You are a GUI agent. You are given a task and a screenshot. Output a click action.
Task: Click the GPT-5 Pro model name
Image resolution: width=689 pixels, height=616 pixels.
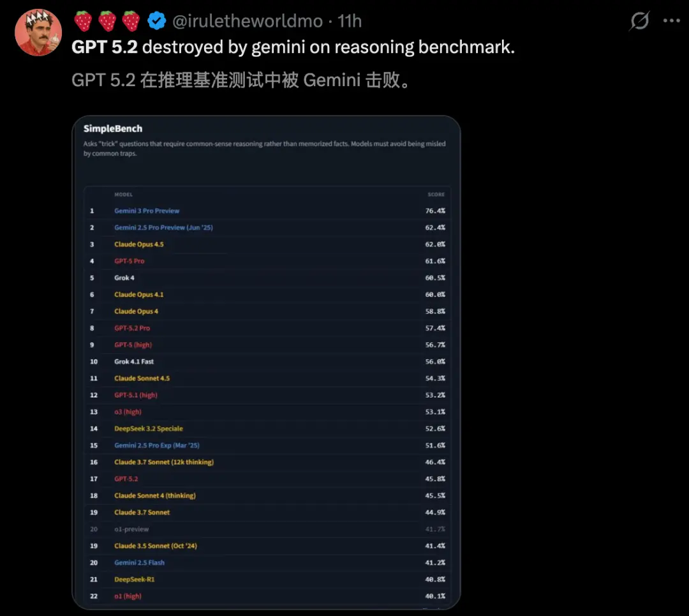(x=130, y=261)
